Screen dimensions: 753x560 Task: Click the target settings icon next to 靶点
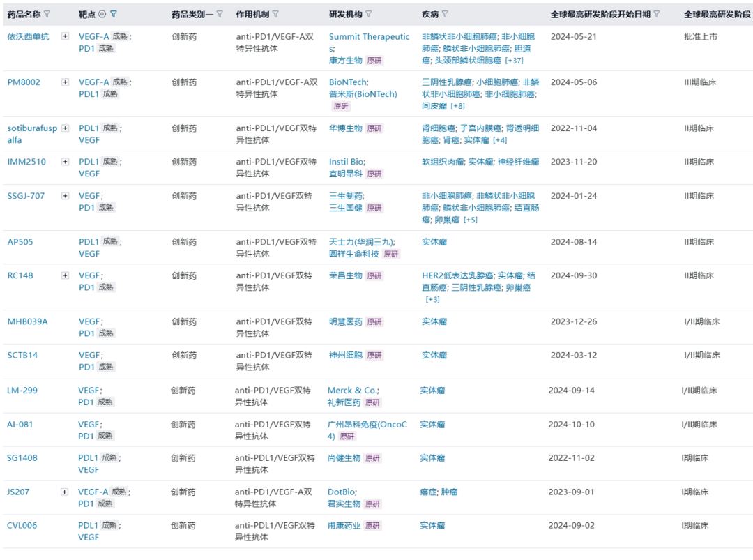(x=102, y=14)
